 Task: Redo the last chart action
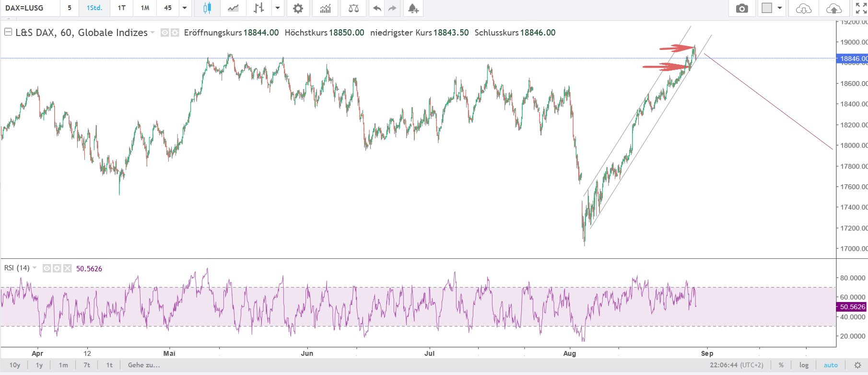(x=393, y=8)
